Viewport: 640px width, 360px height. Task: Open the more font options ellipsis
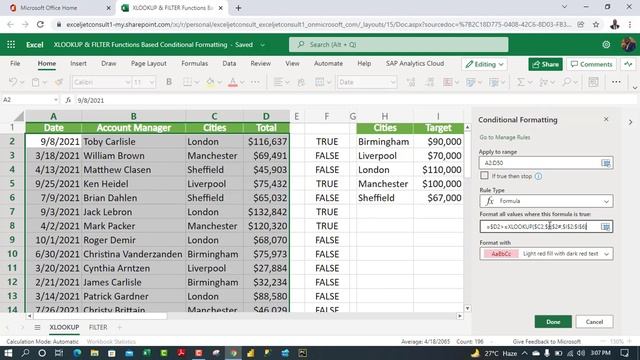(255, 82)
